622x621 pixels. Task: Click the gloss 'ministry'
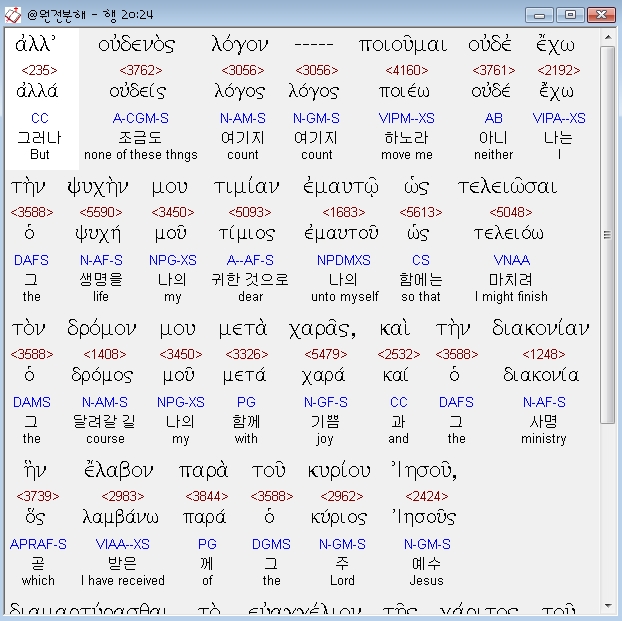pyautogui.click(x=543, y=439)
